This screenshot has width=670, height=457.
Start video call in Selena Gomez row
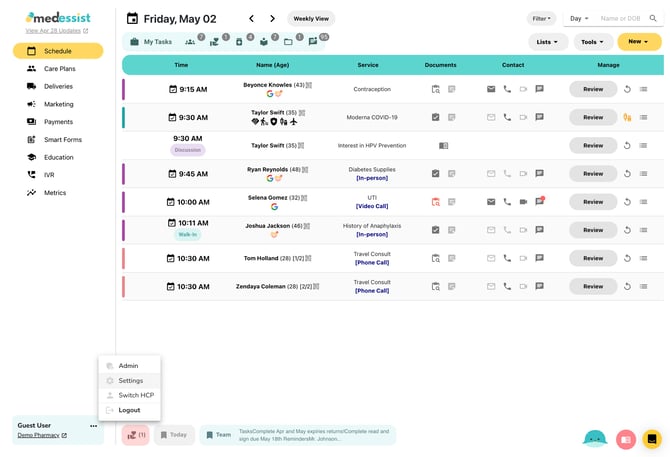523,202
